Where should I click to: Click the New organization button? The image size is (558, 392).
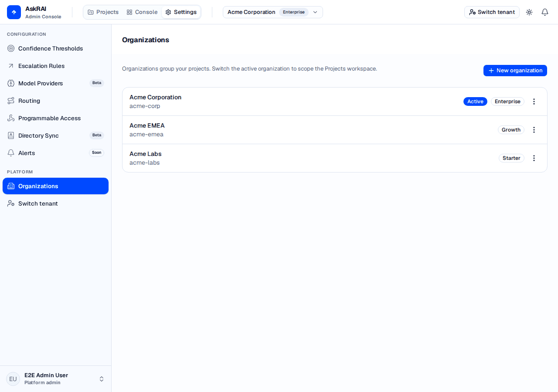pyautogui.click(x=515, y=71)
